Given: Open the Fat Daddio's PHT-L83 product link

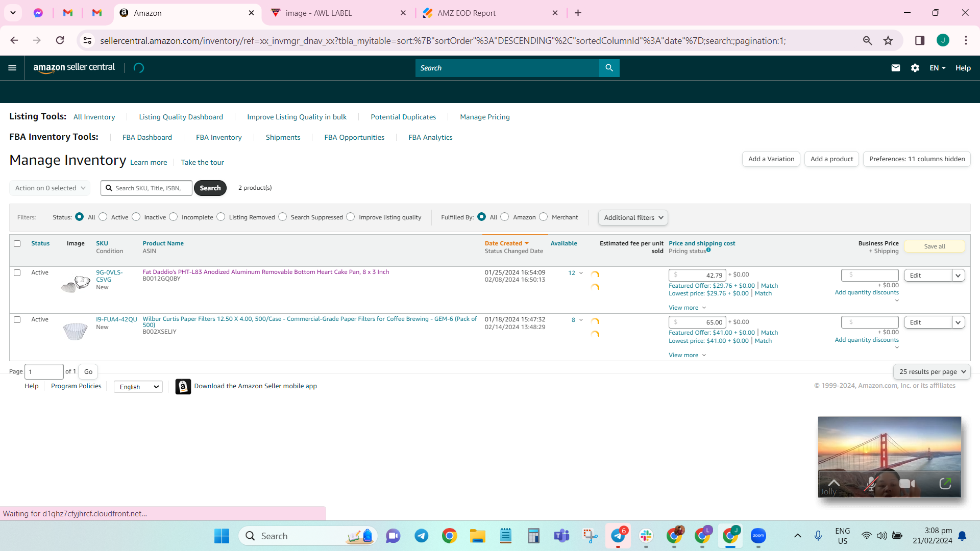Looking at the screenshot, I should (x=266, y=272).
